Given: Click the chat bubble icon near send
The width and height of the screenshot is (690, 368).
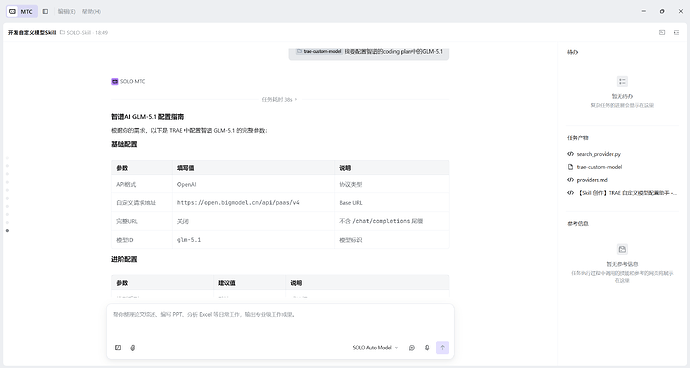Looking at the screenshot, I should pyautogui.click(x=412, y=348).
